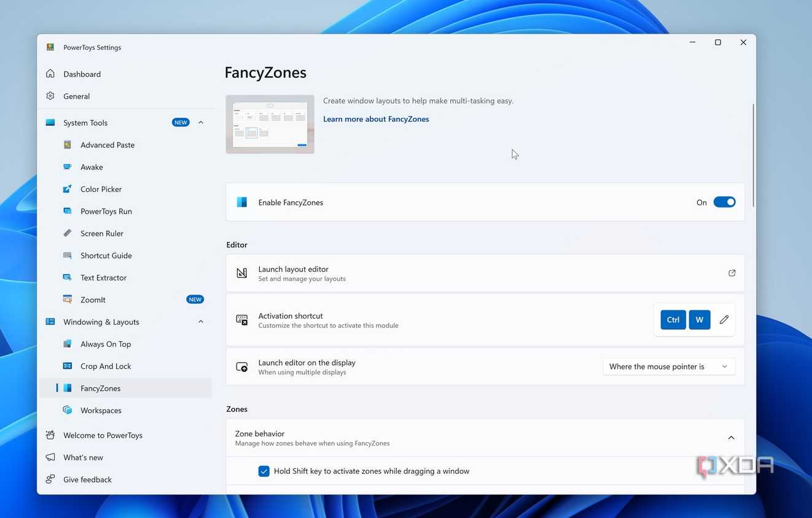Click the Screen Ruler icon
Viewport: 812px width, 518px height.
click(68, 233)
